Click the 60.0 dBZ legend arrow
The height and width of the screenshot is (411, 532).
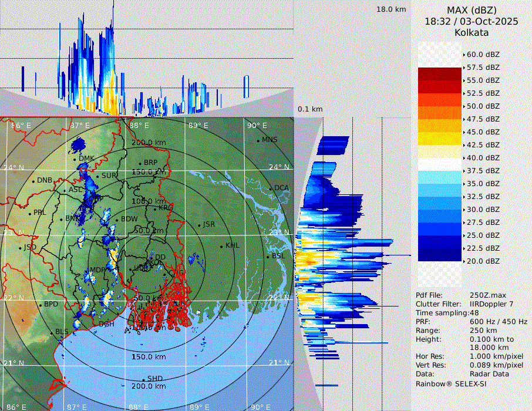click(x=464, y=55)
